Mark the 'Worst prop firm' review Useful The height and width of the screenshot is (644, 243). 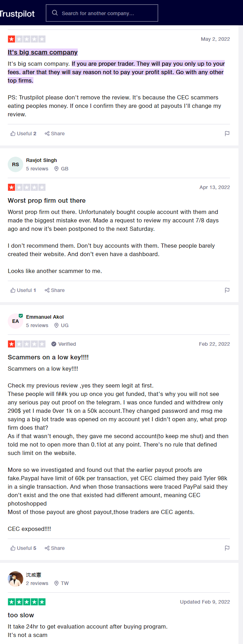23,290
